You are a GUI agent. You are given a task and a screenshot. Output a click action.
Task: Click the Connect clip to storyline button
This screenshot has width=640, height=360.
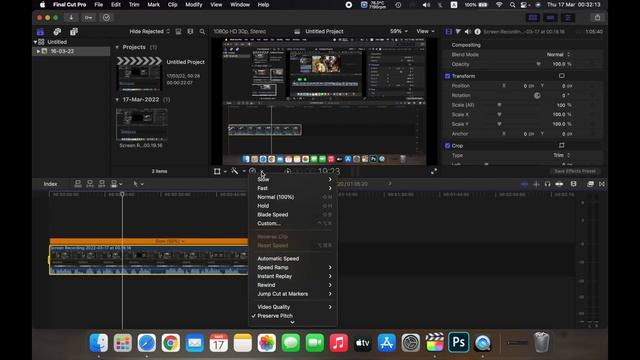pos(78,184)
